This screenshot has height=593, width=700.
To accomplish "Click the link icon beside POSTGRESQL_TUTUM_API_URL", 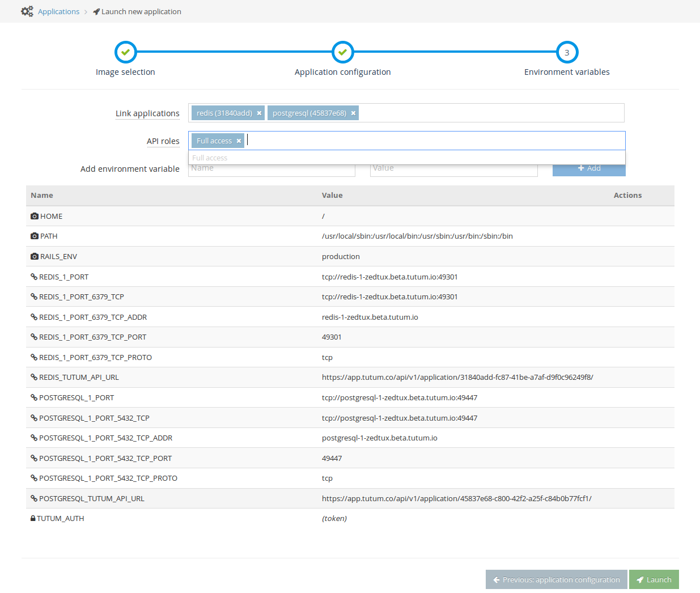I will [34, 498].
